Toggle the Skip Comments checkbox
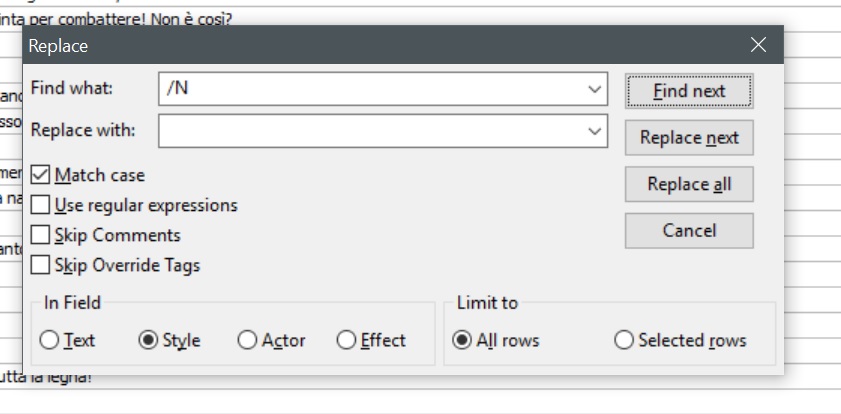 coord(41,235)
